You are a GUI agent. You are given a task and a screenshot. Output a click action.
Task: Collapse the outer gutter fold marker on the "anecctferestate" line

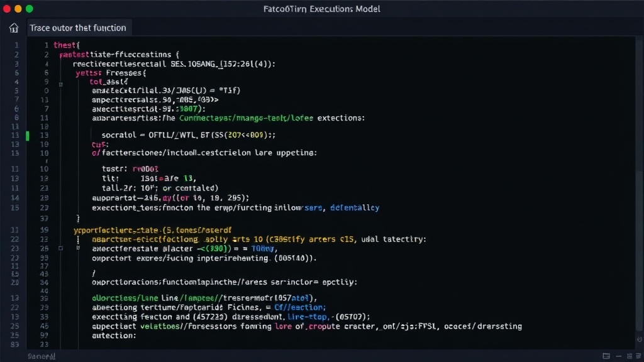(x=60, y=248)
